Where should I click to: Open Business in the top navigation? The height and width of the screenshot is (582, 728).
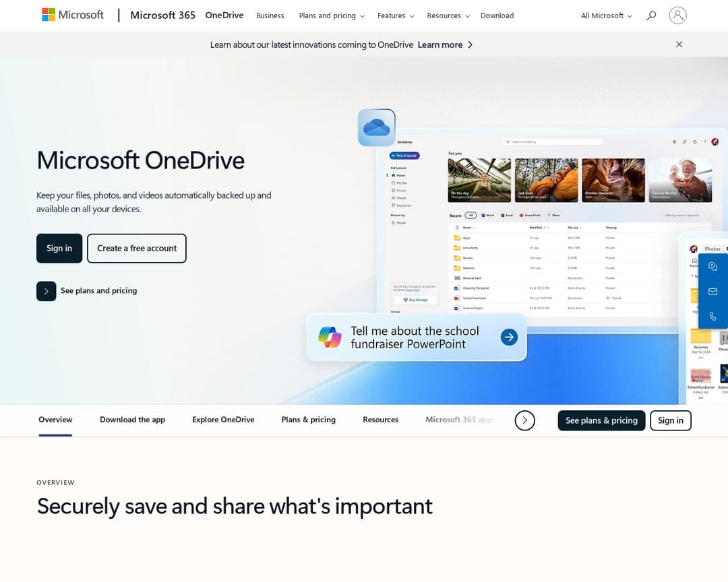[270, 15]
